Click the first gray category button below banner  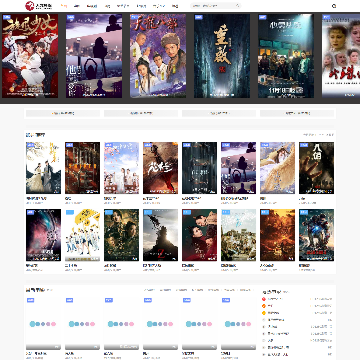63,113
